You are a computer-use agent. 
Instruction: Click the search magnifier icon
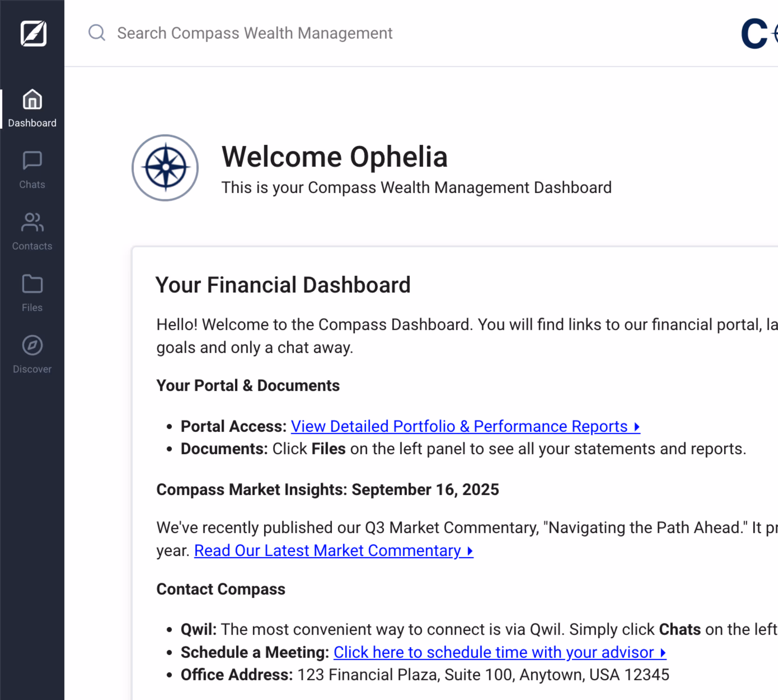click(x=97, y=33)
